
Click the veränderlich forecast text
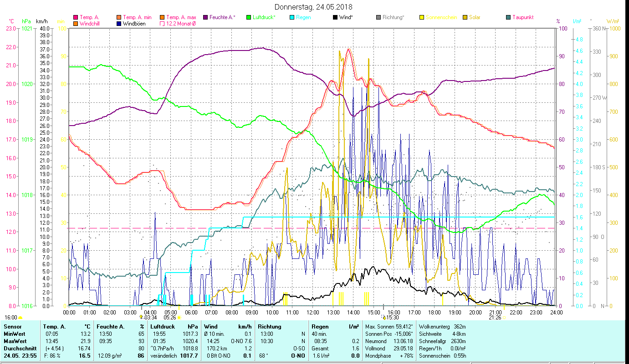(x=164, y=356)
